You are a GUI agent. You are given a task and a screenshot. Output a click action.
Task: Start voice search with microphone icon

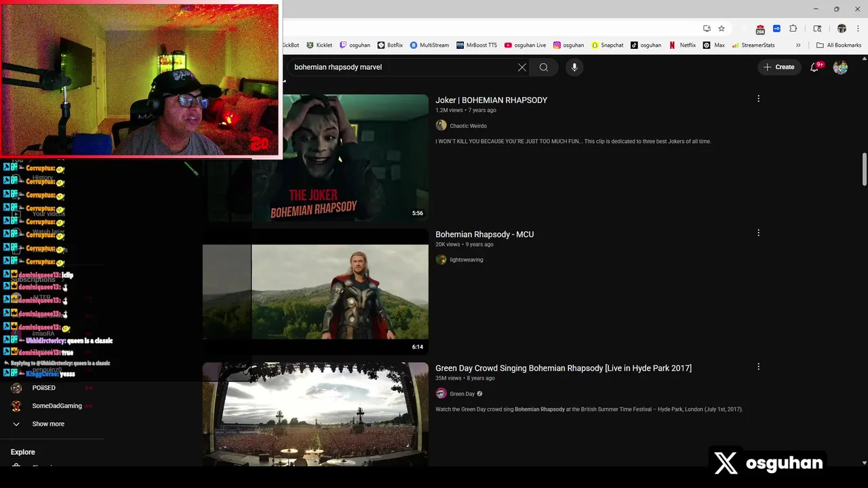click(574, 67)
